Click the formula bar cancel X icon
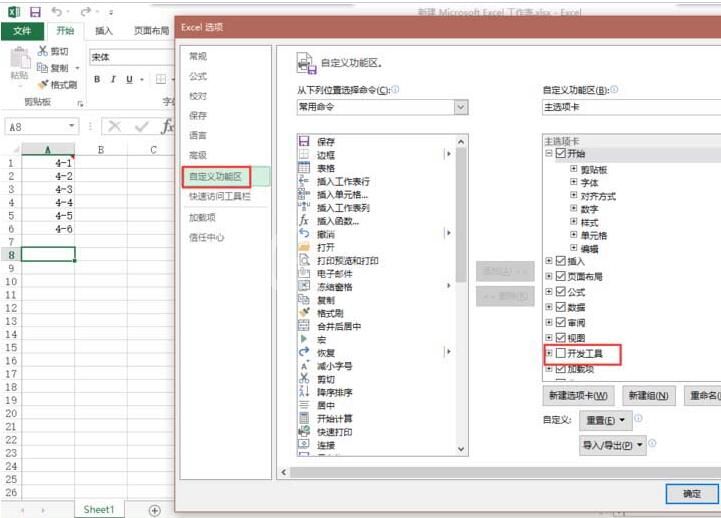 point(114,126)
